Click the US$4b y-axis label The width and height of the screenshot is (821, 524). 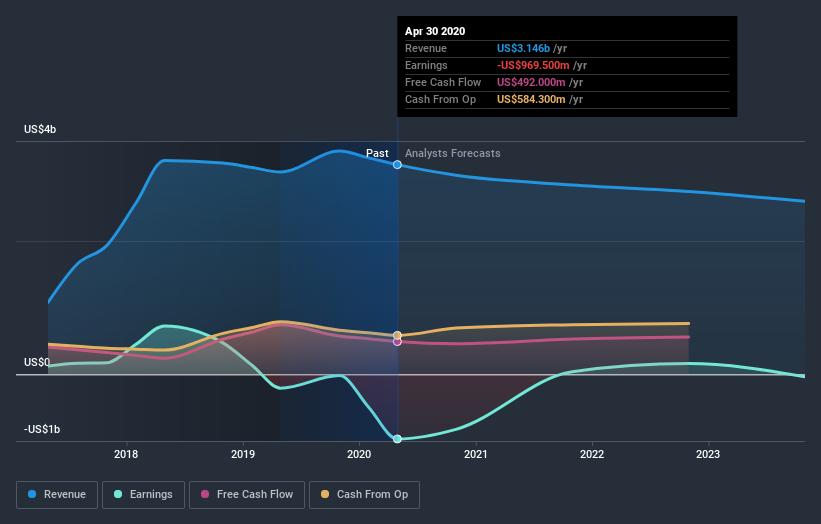click(x=40, y=129)
